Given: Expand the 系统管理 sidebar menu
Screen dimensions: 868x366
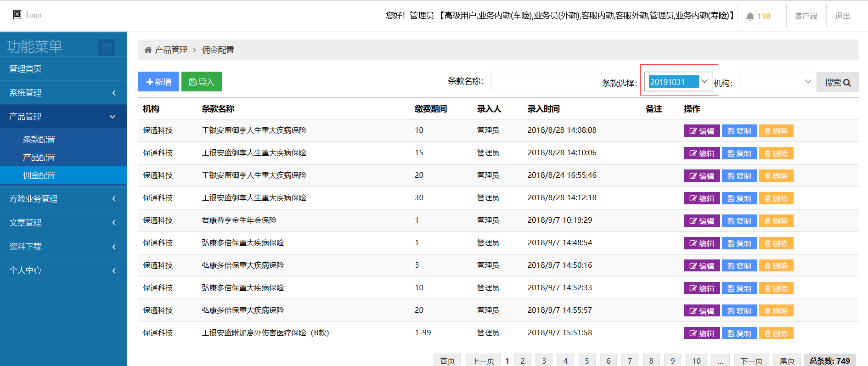Looking at the screenshot, I should click(63, 93).
